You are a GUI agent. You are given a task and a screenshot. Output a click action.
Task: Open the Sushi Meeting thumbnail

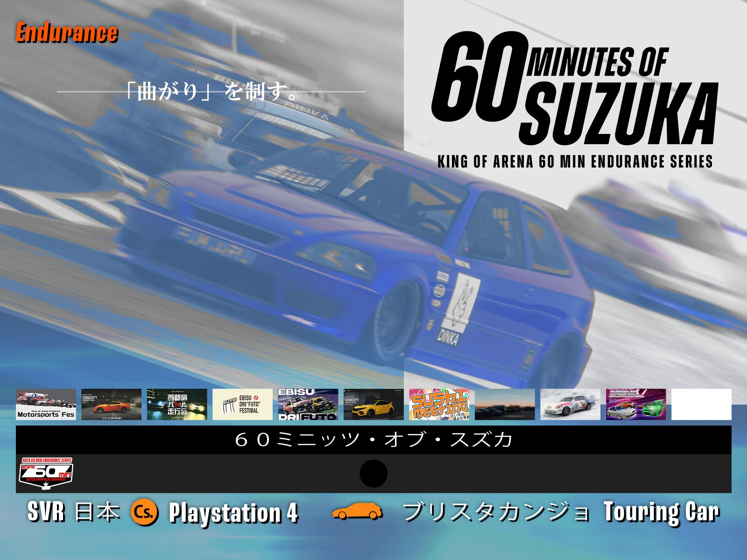click(x=439, y=404)
